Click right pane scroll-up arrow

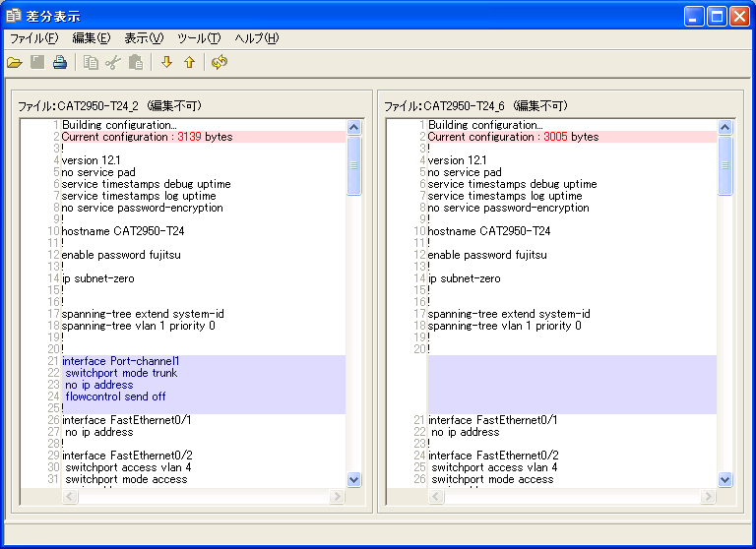pos(725,127)
